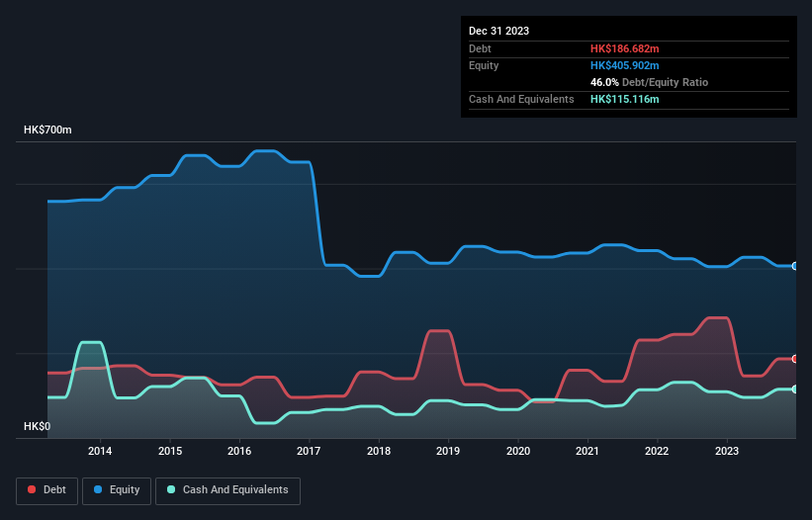Click the 46.0% Debt/Equity Ratio text

tap(649, 82)
